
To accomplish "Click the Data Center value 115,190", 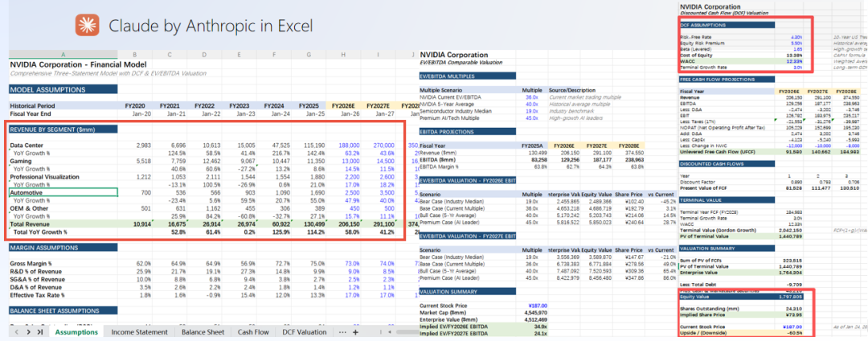I will (x=313, y=145).
